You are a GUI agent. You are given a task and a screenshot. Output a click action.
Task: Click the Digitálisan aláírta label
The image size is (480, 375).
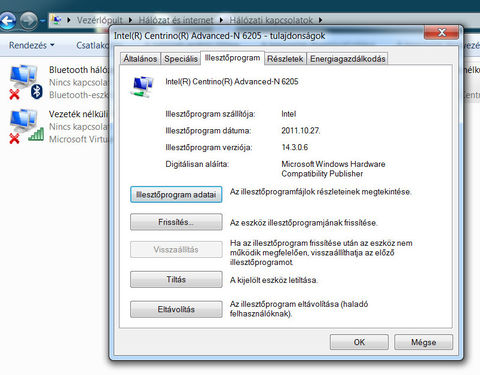(x=197, y=164)
